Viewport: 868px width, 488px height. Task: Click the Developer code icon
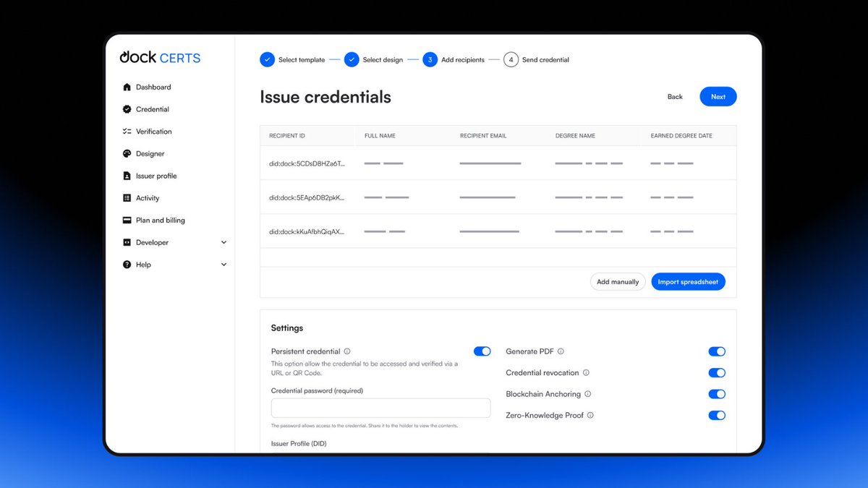coord(127,243)
